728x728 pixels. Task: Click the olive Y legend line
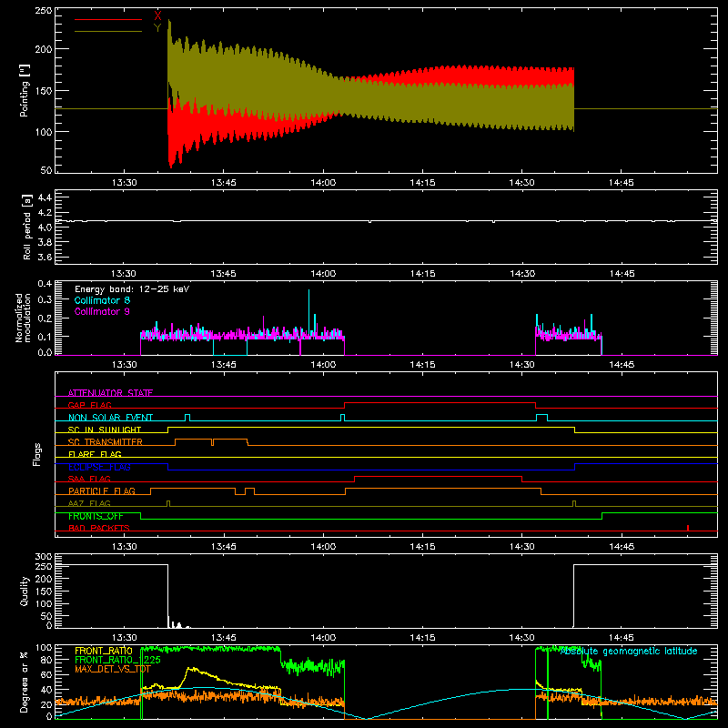(x=108, y=32)
